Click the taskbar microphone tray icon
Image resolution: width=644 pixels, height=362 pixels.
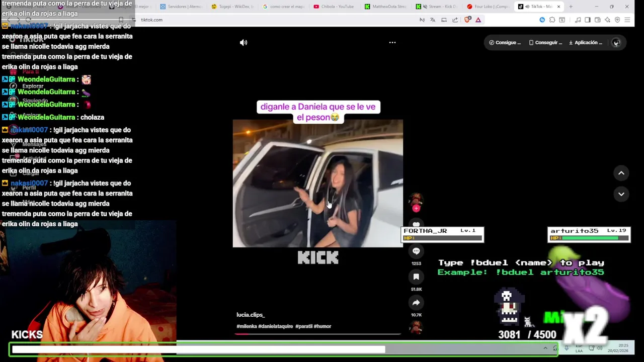coord(567,348)
